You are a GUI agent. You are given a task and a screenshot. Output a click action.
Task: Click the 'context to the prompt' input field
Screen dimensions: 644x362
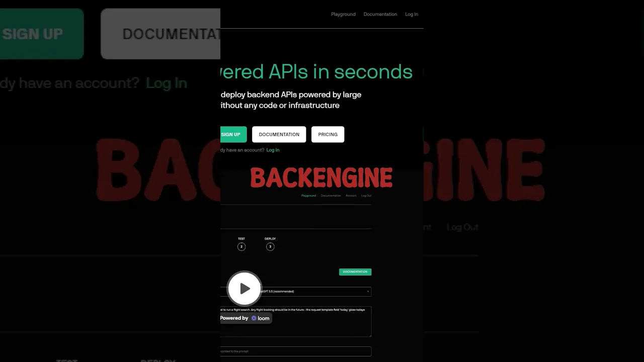click(x=296, y=351)
